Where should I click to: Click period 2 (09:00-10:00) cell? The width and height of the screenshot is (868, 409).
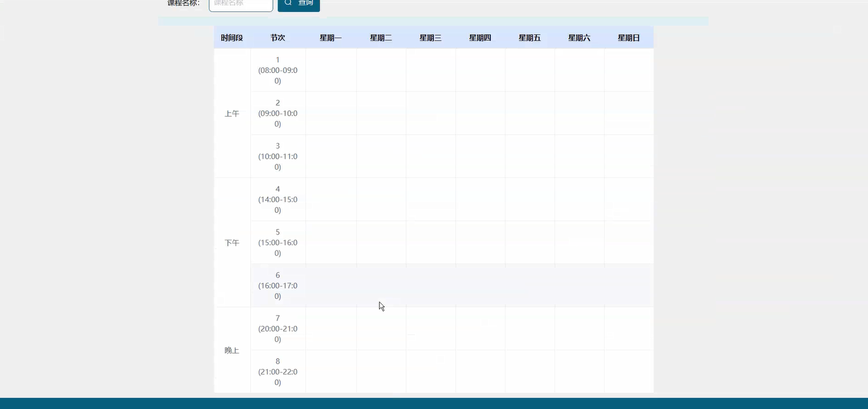pyautogui.click(x=278, y=114)
